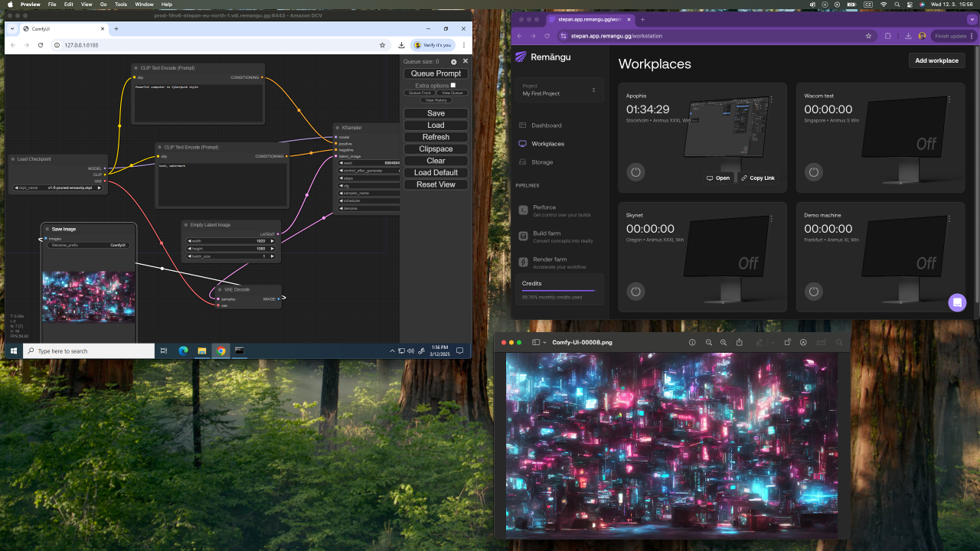Open the My First Project selector
Viewport: 980px width, 551px height.
point(559,90)
